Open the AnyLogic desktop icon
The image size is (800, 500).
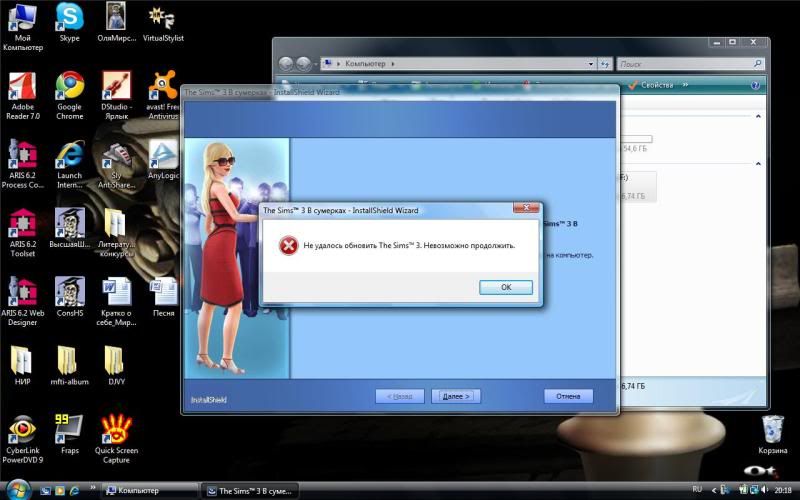point(163,159)
